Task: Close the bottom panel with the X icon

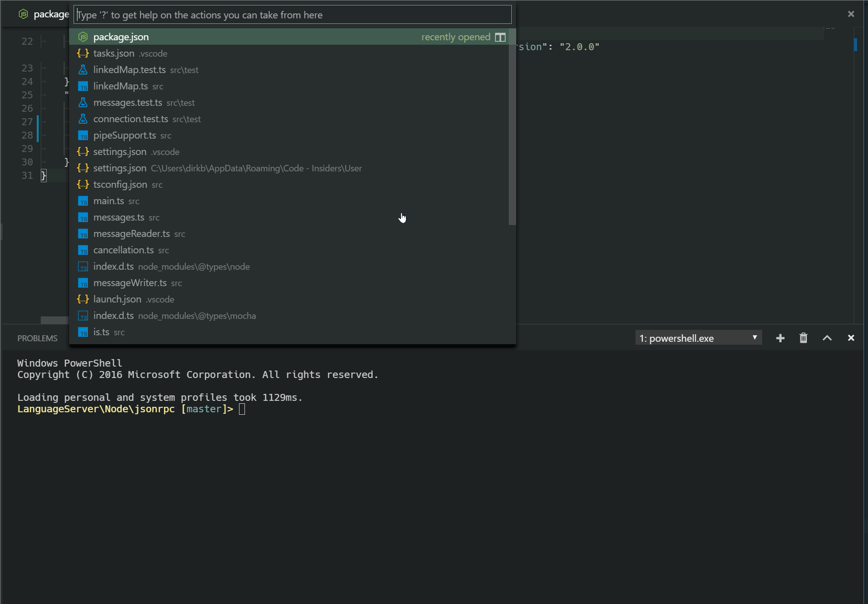Action: tap(851, 338)
